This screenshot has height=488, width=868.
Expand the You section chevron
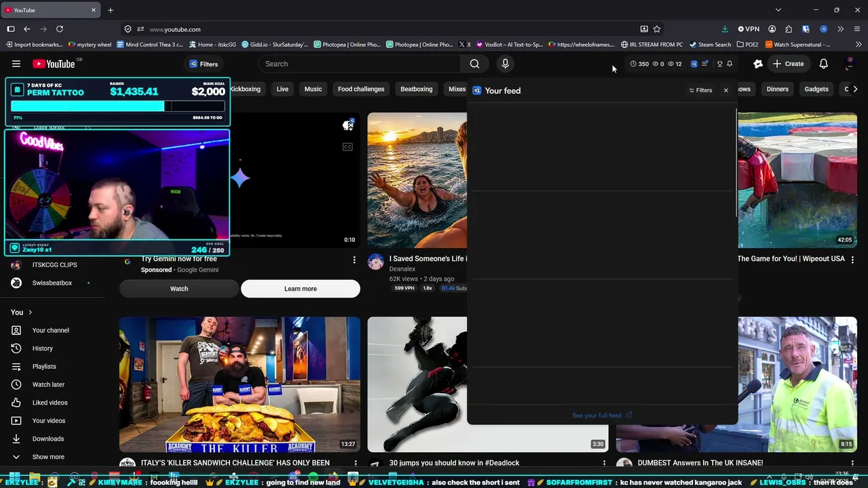pyautogui.click(x=31, y=312)
